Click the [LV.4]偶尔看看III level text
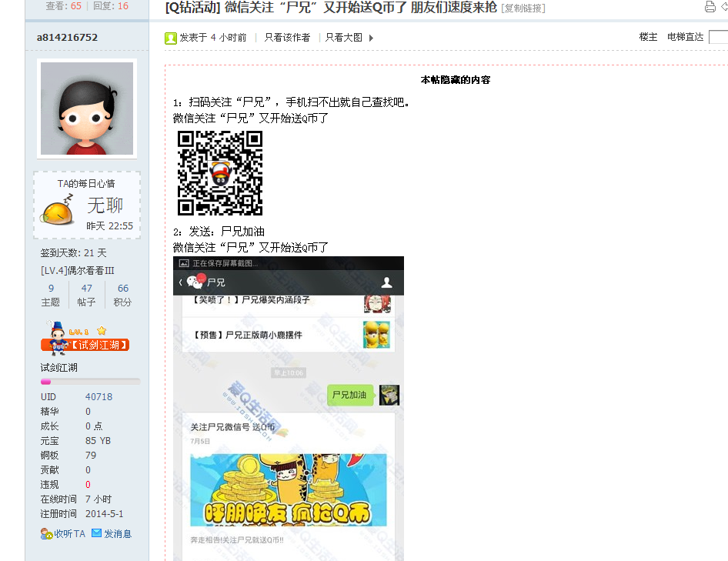This screenshot has height=561, width=728. (x=78, y=271)
